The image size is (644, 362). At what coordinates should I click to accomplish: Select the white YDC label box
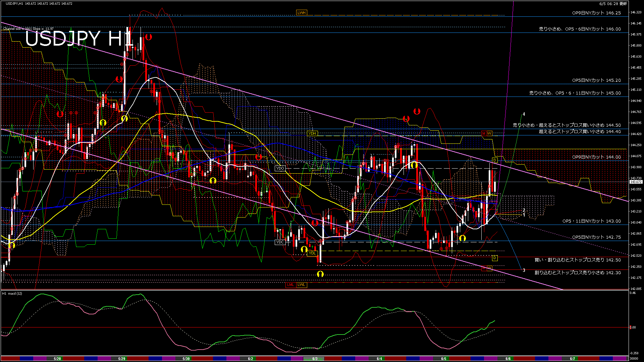[x=280, y=242]
